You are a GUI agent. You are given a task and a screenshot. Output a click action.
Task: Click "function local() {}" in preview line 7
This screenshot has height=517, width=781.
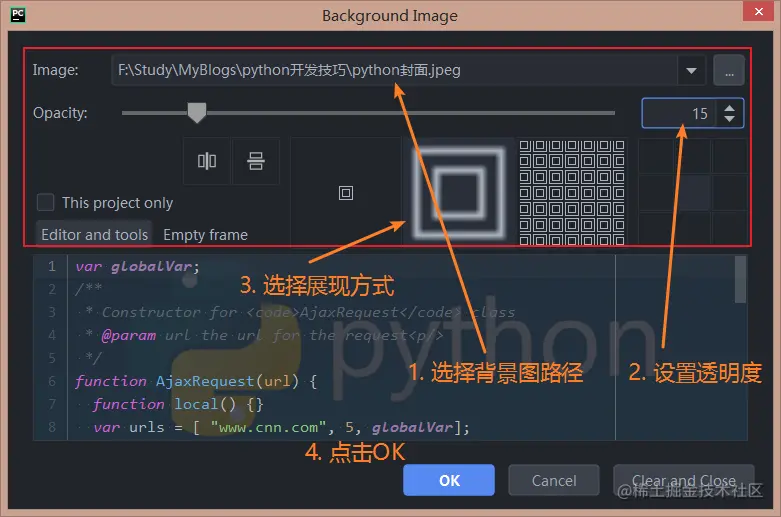[x=178, y=404]
